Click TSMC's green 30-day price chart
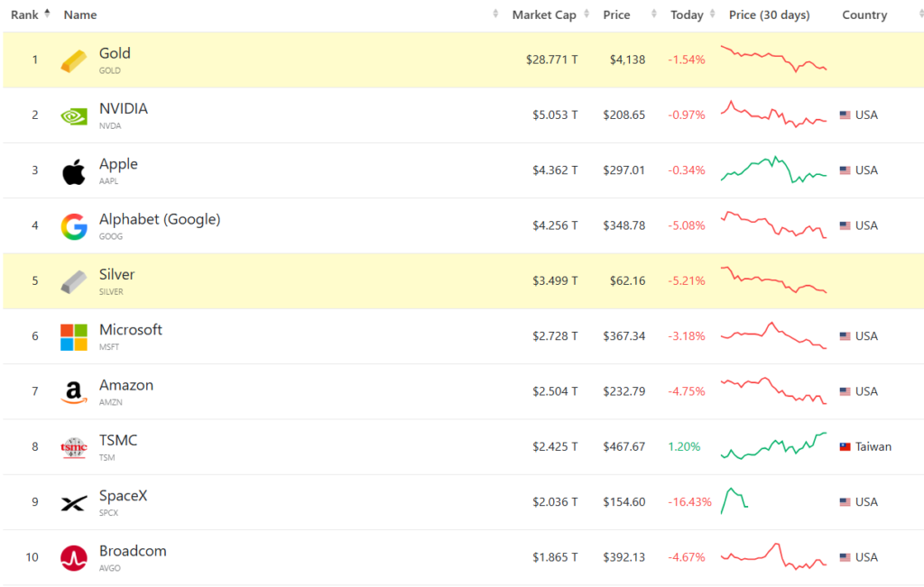Viewport: 924px width, 587px height. (773, 445)
